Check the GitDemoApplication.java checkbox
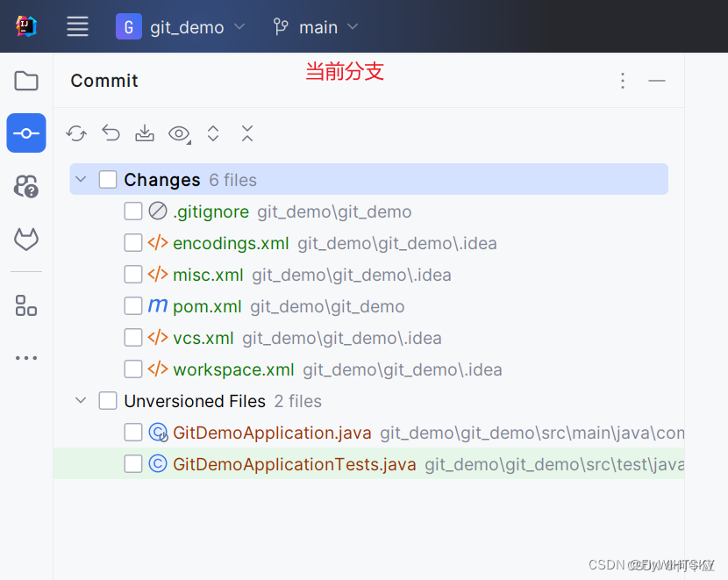This screenshot has width=728, height=580. tap(133, 433)
